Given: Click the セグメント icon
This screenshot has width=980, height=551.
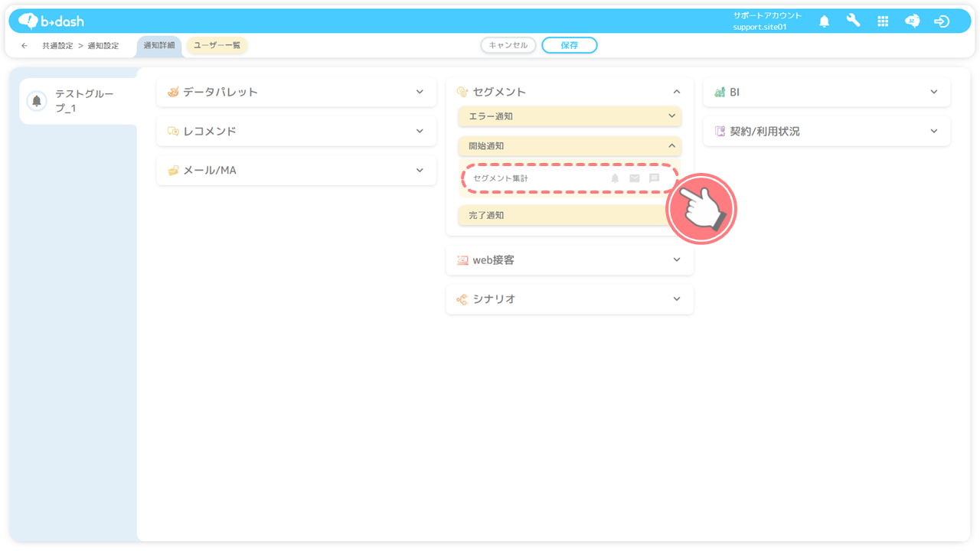Looking at the screenshot, I should pyautogui.click(x=462, y=92).
